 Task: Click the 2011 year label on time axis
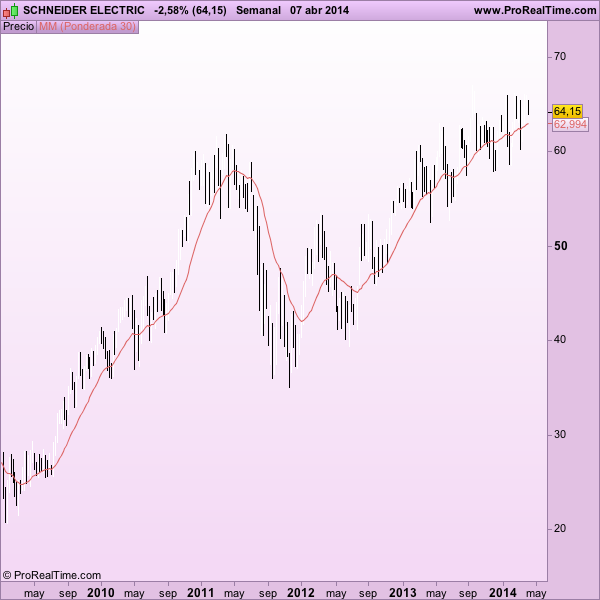coord(201,593)
